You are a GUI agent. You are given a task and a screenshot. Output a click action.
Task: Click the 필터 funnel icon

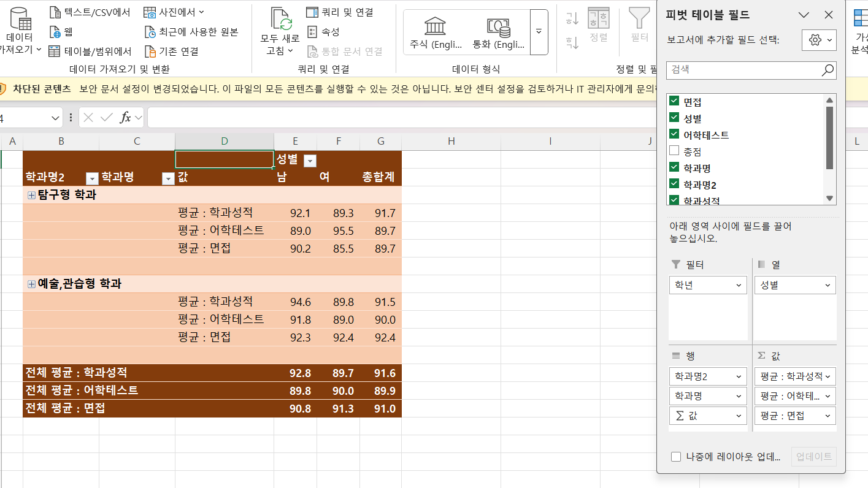click(x=639, y=18)
